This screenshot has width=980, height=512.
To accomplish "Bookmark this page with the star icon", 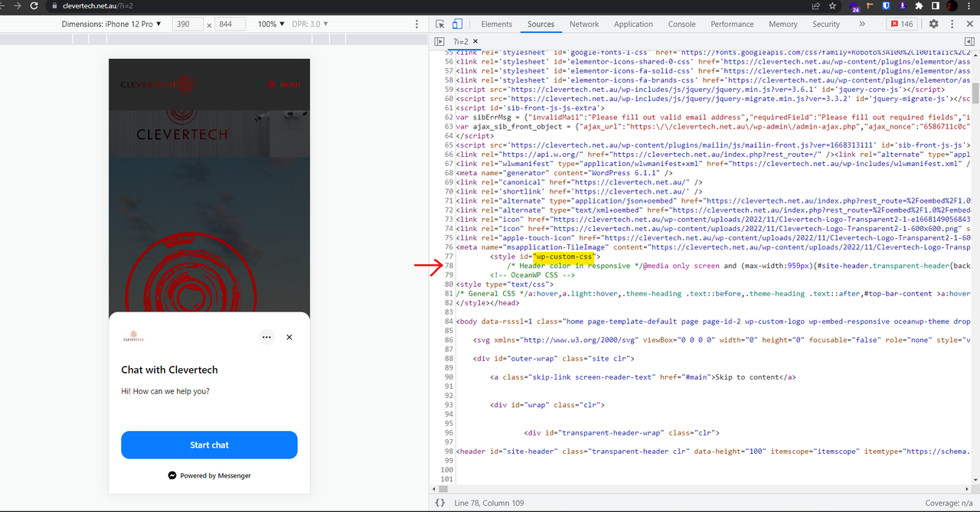I will 833,5.
